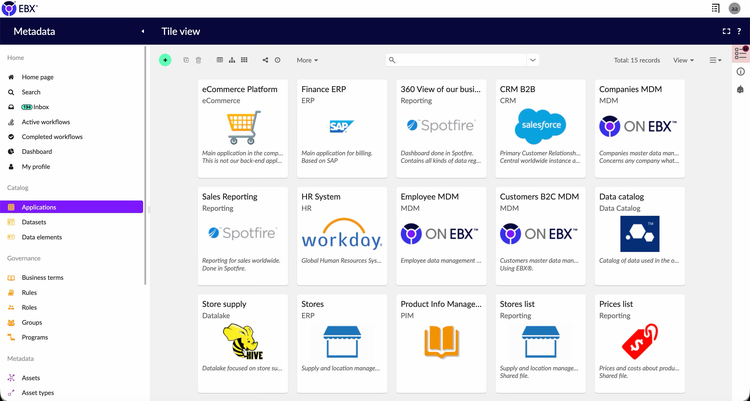Click the share icon in toolbar
This screenshot has height=401, width=750.
pos(265,60)
